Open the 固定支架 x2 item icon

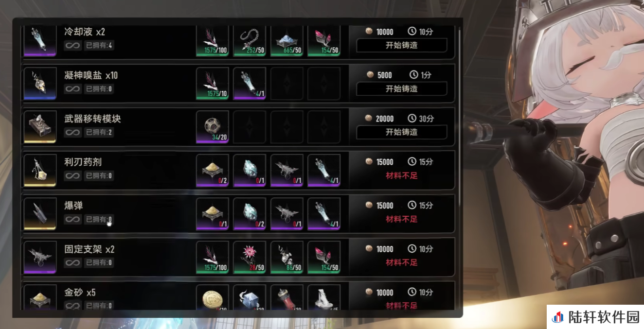pyautogui.click(x=40, y=258)
